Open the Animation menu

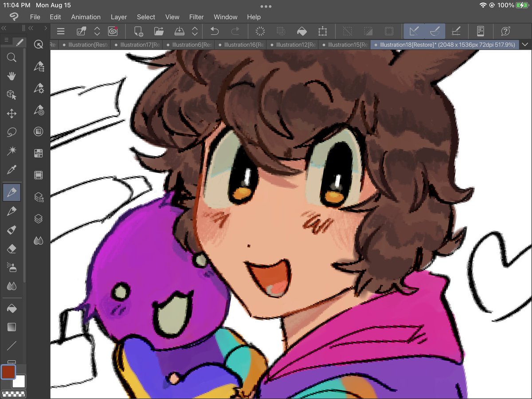(x=86, y=17)
